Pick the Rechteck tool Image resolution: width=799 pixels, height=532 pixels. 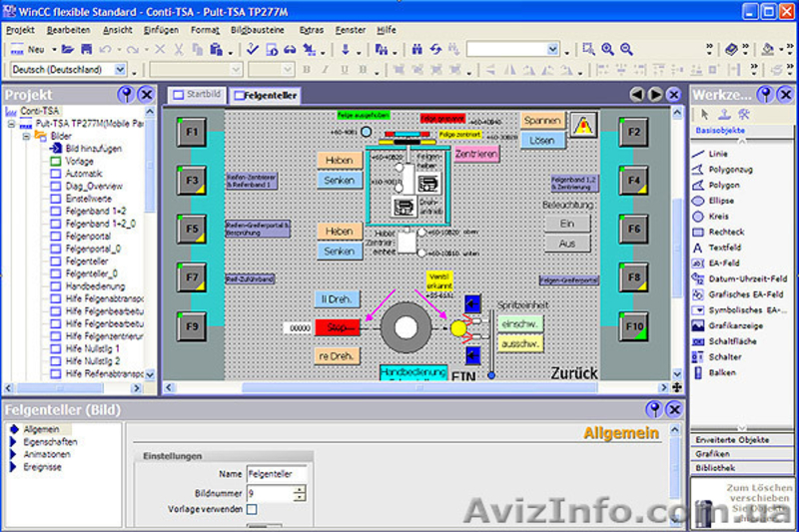[x=725, y=232]
